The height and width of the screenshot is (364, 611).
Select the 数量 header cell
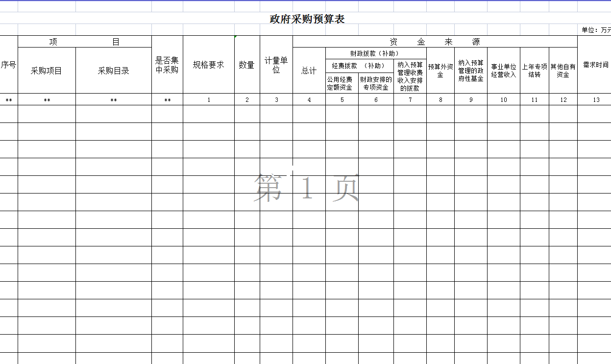[247, 65]
